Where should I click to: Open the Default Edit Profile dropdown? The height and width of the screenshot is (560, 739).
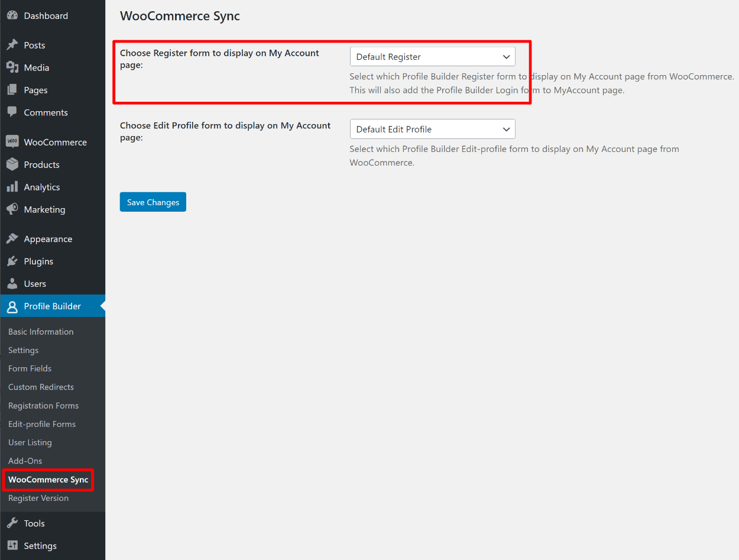pyautogui.click(x=432, y=129)
